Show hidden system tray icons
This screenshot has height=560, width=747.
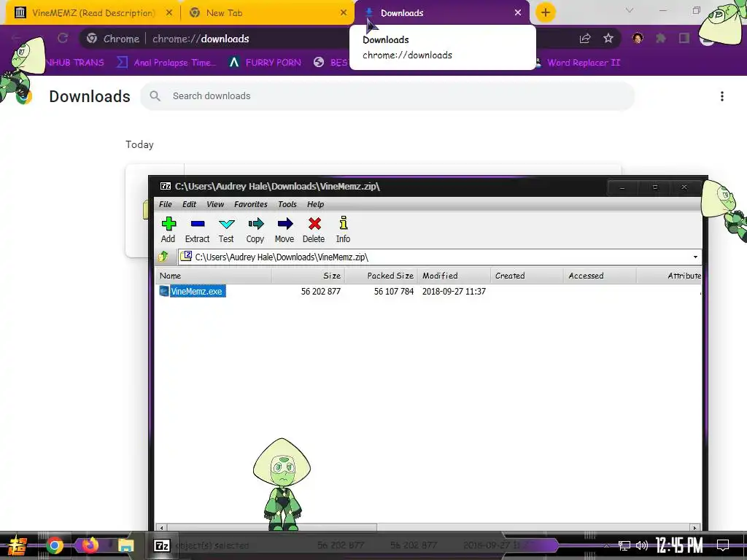point(606,545)
